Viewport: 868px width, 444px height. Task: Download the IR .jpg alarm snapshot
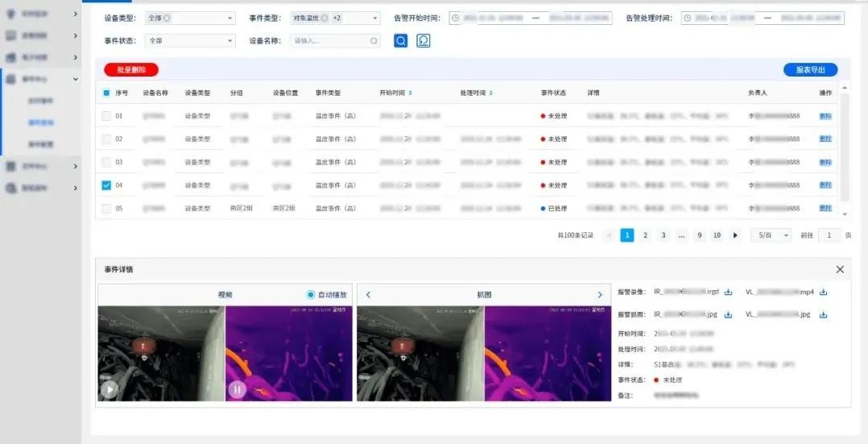[x=728, y=314]
